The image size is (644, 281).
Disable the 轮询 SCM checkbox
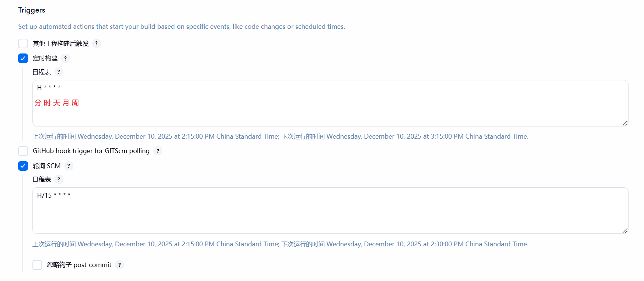[23, 166]
